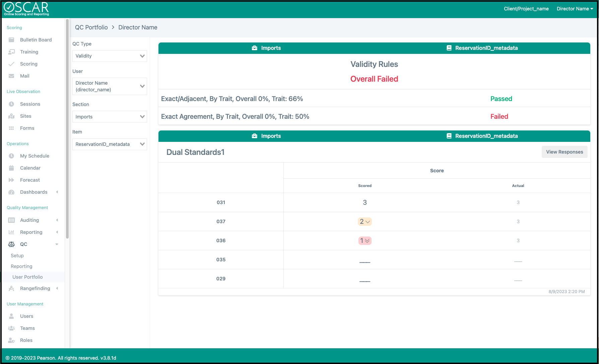
Task: Click the Bulletin Board sidebar icon
Action: (x=11, y=40)
